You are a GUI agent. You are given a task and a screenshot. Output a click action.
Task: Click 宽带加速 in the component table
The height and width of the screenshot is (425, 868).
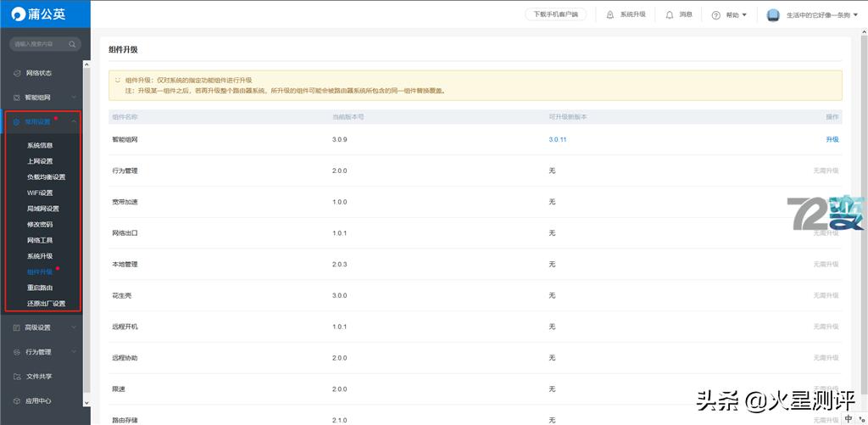coord(125,202)
